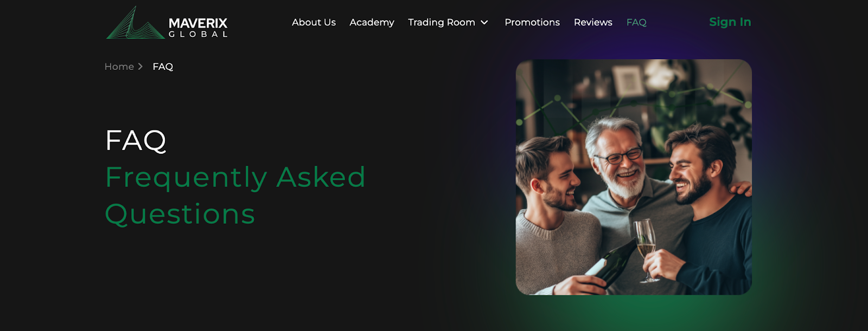The height and width of the screenshot is (331, 868).
Task: Click the FAQ breadcrumb item
Action: (163, 67)
